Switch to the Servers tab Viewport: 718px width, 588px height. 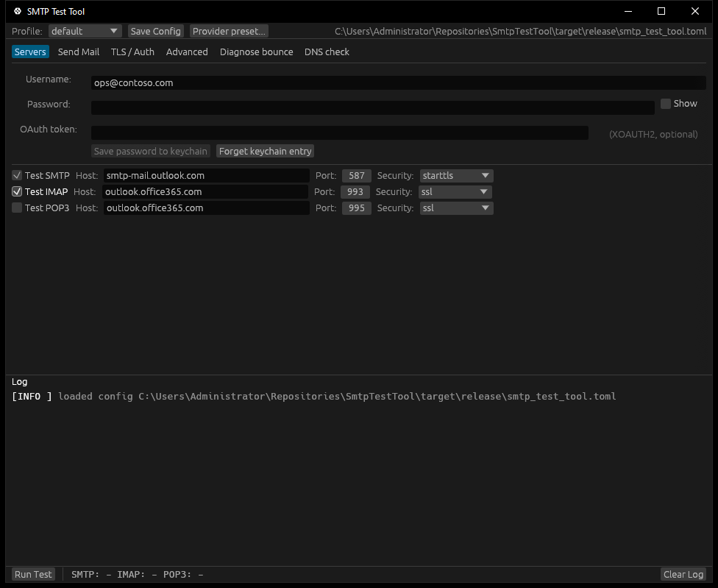[x=30, y=52]
